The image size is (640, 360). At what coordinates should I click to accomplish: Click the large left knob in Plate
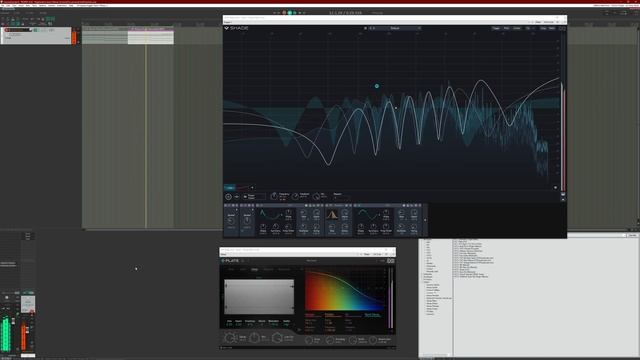(230, 338)
